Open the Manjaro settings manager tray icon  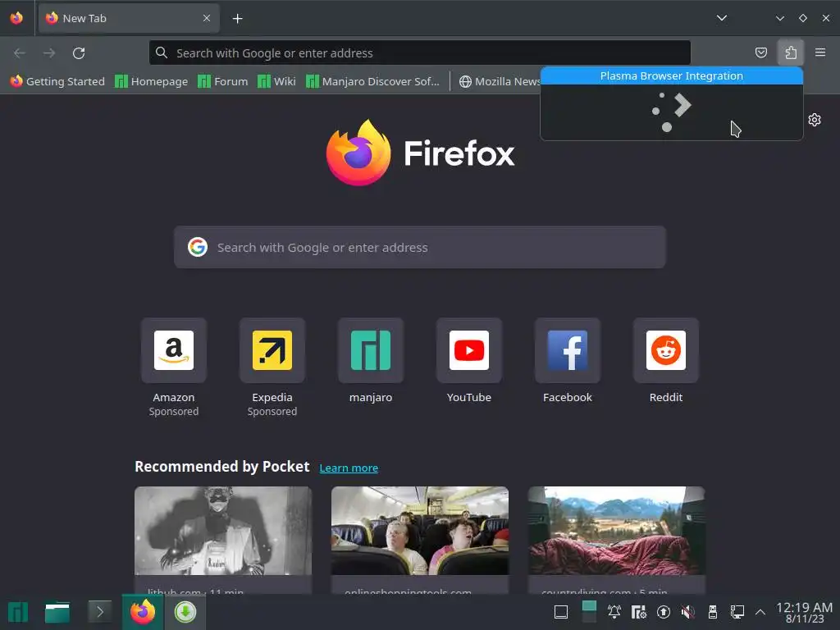pos(638,612)
